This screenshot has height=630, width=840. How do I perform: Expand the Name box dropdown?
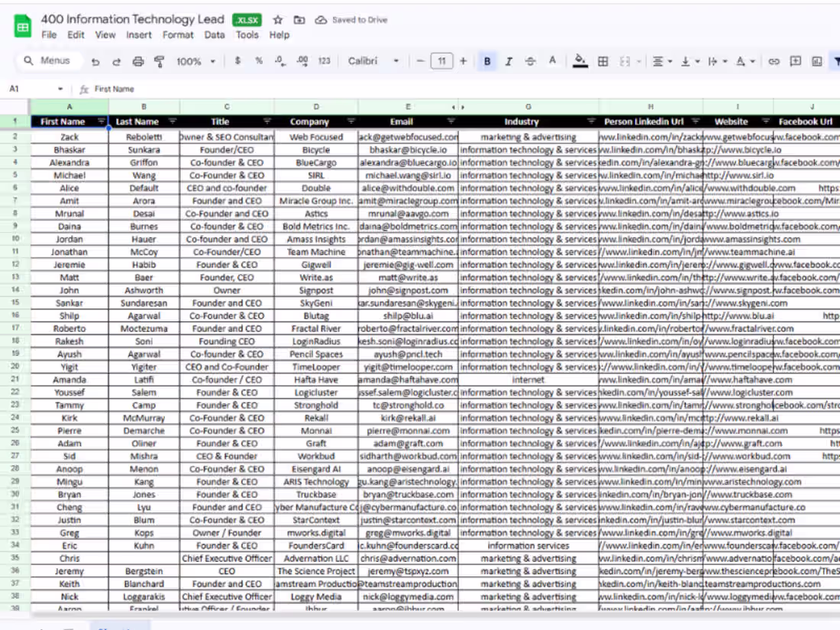(x=60, y=89)
